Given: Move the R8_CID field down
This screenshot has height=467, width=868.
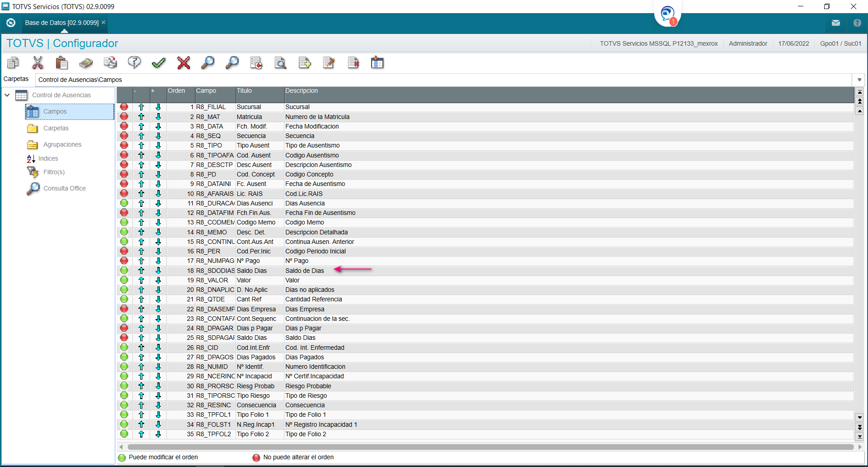Looking at the screenshot, I should tap(158, 348).
